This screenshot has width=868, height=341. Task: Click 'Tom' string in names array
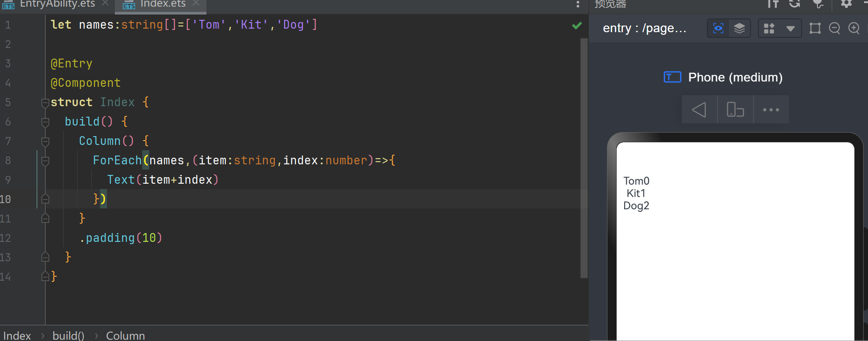point(209,25)
